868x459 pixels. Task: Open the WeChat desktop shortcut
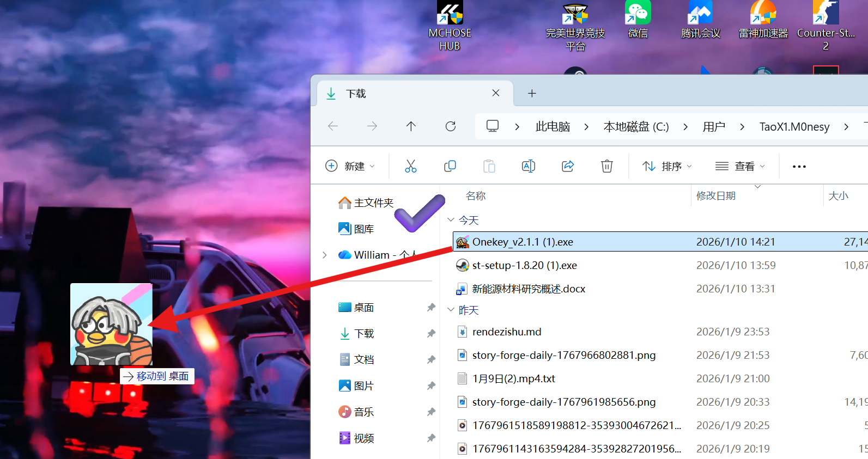pyautogui.click(x=638, y=20)
